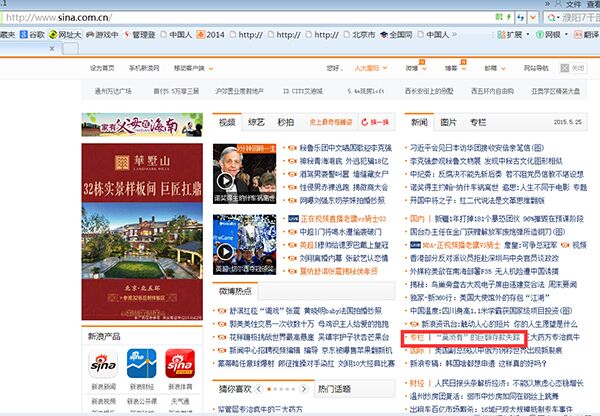Select the first carousel dot in 猜你喜欢
The height and width of the screenshot is (416, 600).
click(x=269, y=389)
